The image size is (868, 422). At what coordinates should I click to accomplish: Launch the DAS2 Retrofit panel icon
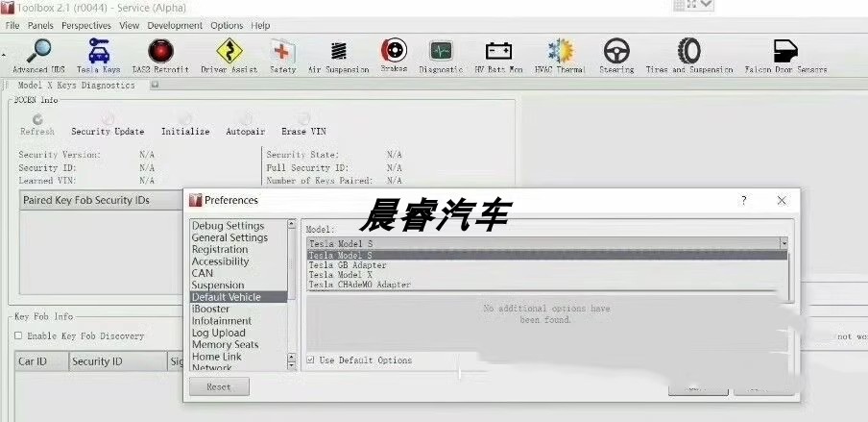pyautogui.click(x=161, y=52)
